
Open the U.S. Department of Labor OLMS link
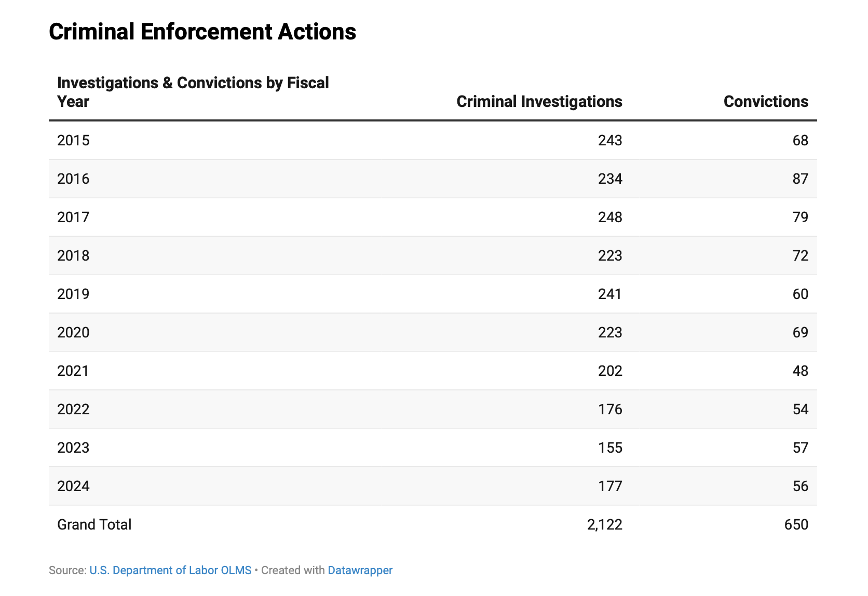[170, 570]
